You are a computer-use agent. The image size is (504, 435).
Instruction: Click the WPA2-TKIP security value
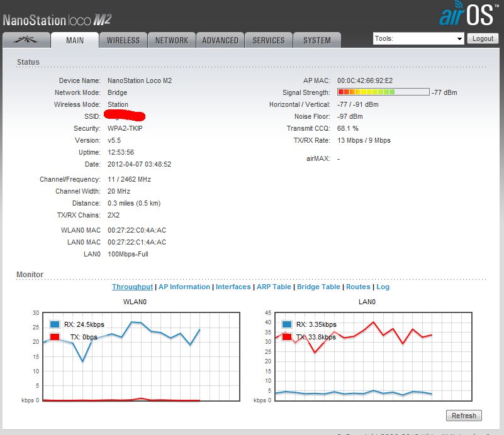coord(125,128)
